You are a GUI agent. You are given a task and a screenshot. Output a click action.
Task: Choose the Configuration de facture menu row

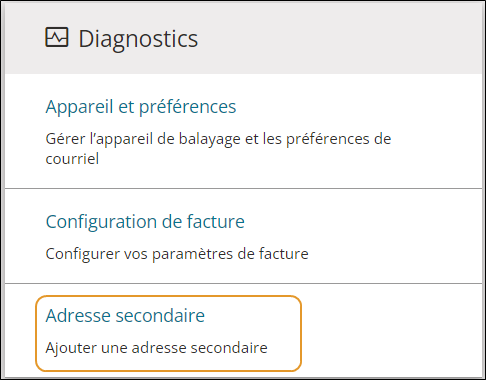[243, 236]
